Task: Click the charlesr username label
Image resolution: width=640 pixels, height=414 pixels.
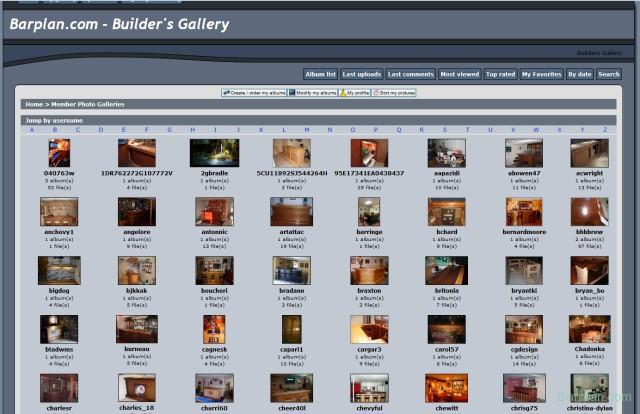Action: (59, 408)
